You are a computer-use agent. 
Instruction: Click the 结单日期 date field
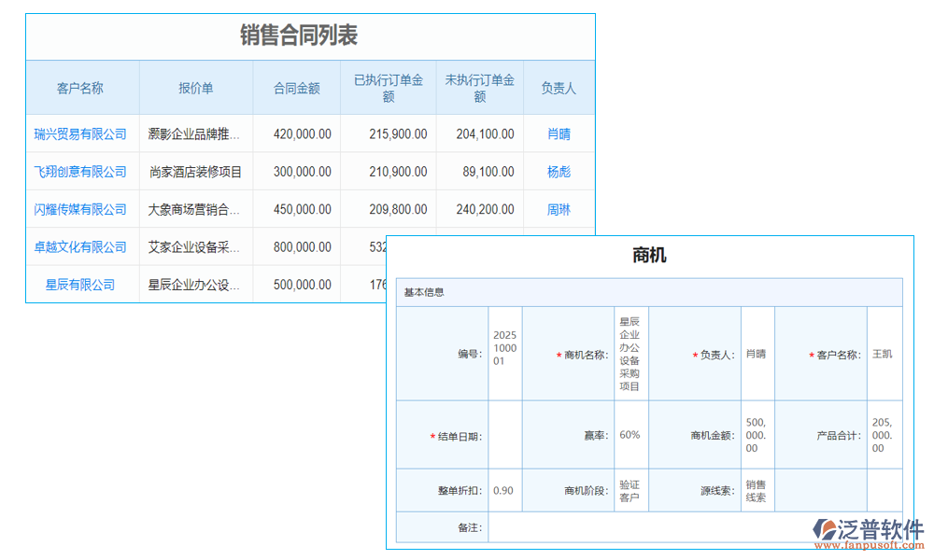click(504, 434)
